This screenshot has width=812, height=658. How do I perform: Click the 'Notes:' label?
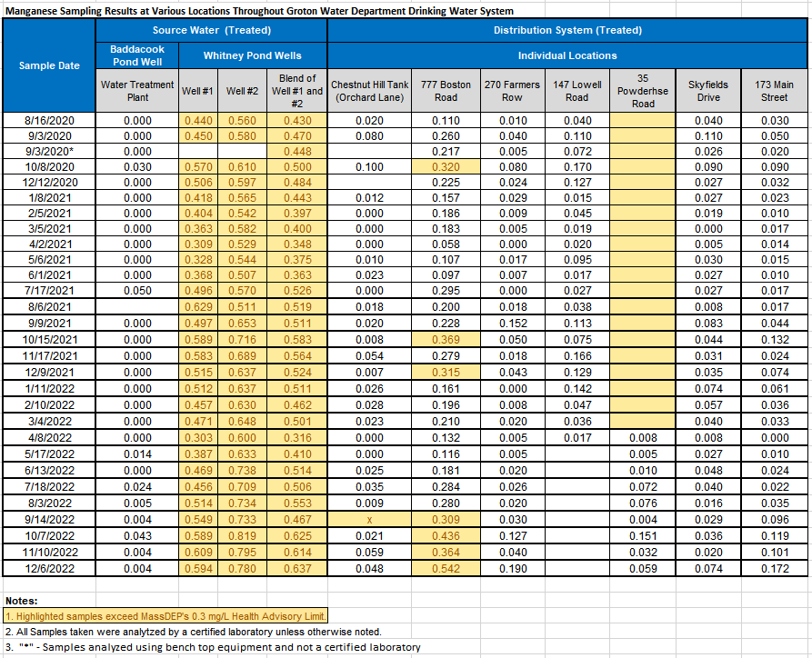tap(21, 601)
